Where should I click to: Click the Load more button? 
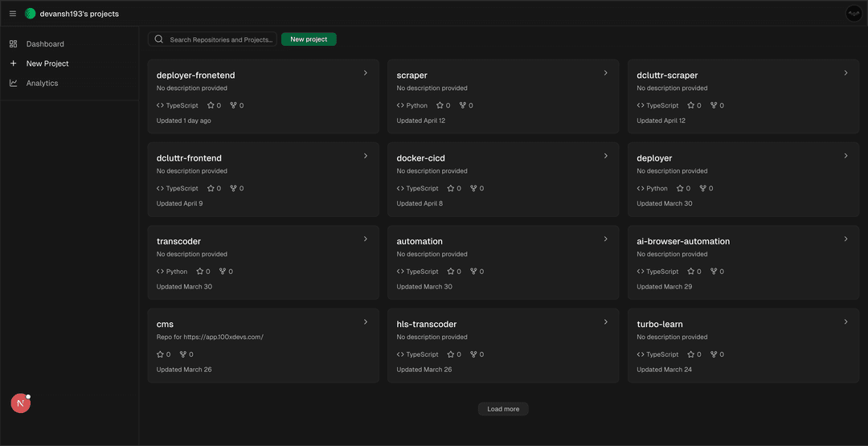503,409
